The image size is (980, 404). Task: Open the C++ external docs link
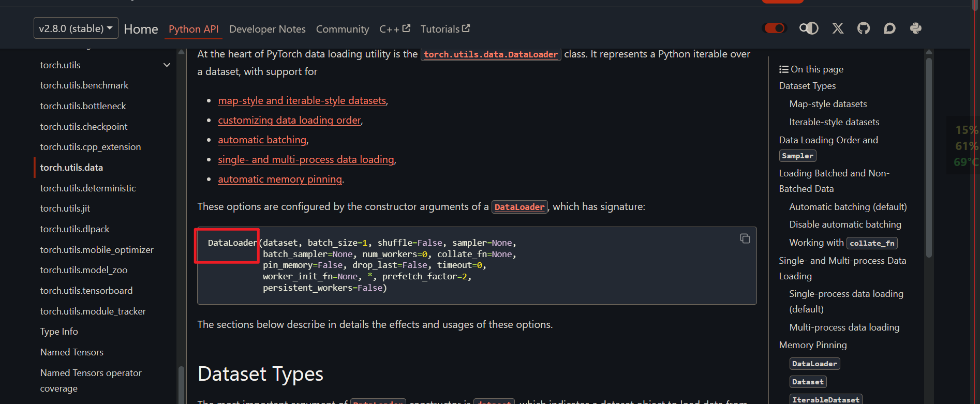click(395, 29)
